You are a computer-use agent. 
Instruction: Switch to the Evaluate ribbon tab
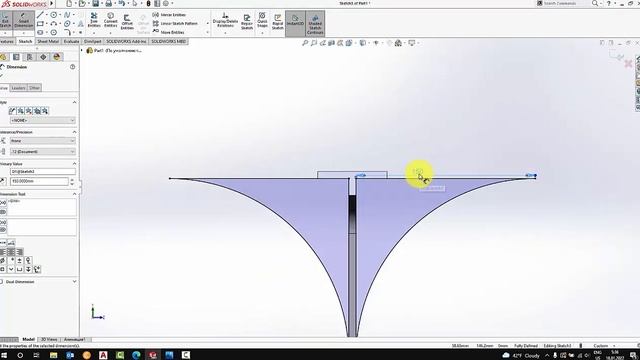click(x=71, y=42)
